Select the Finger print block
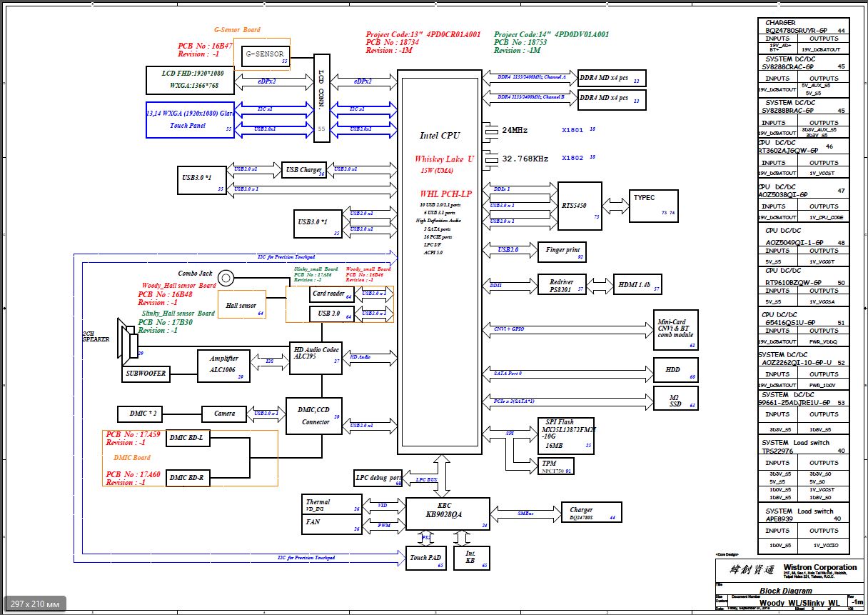This screenshot has height=615, width=868. click(562, 251)
